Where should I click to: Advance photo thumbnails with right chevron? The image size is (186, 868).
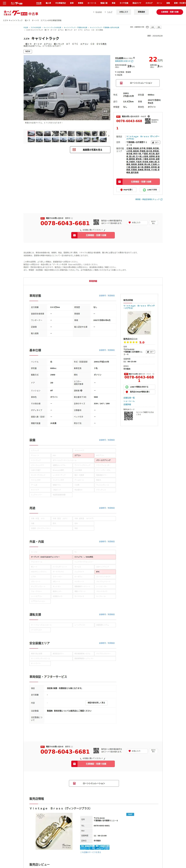[x=109, y=136]
